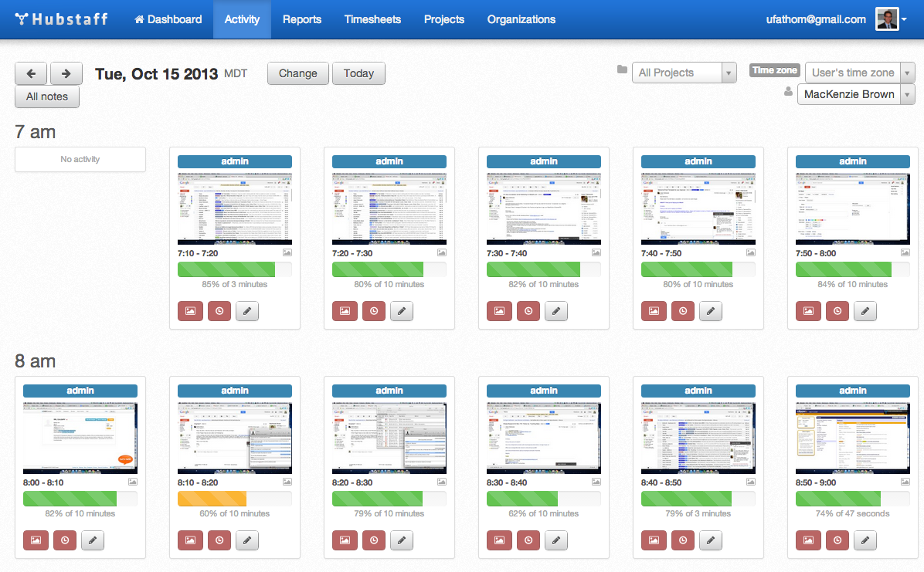Click the pencil edit icon under 8:00 - 8:10
Image resolution: width=924 pixels, height=572 pixels.
pos(93,540)
